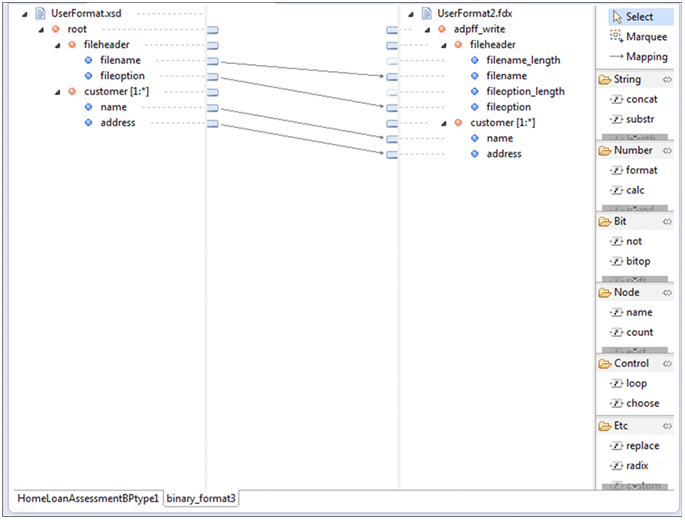Click Number drawer scroll-down bar
This screenshot has width=685, height=520.
[x=635, y=208]
